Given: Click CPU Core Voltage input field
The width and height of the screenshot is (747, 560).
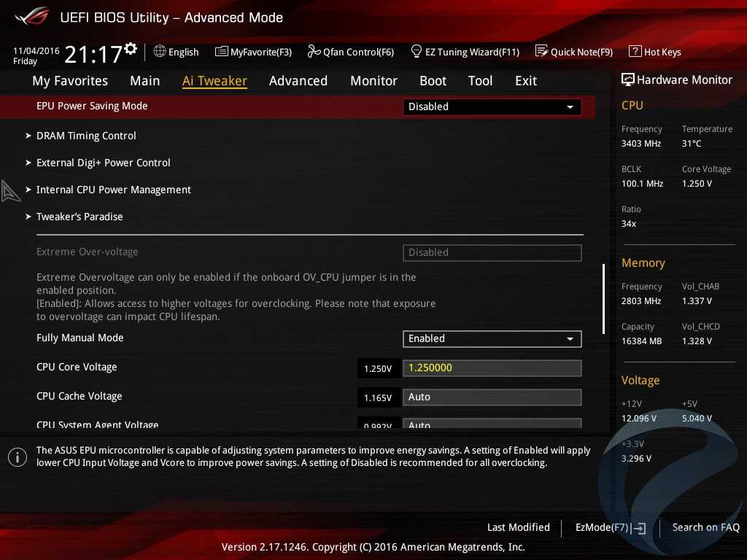Looking at the screenshot, I should (x=492, y=367).
